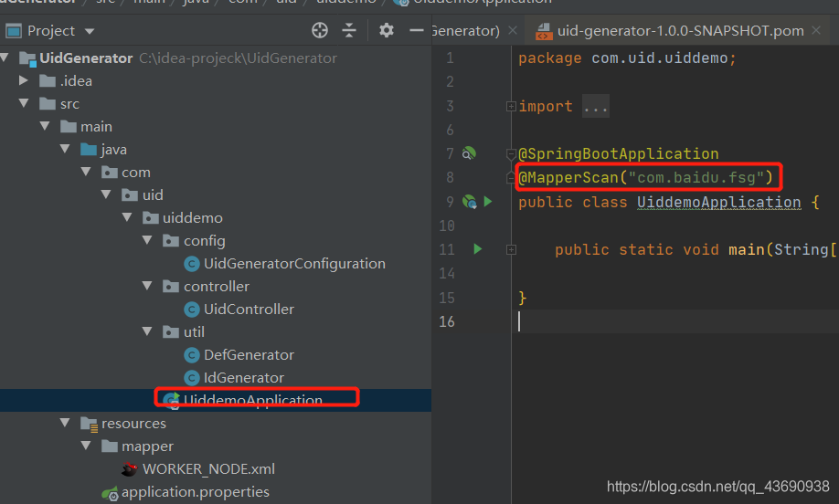The width and height of the screenshot is (839, 504).
Task: Collapse the UidGenerator root project node
Action: point(5,58)
